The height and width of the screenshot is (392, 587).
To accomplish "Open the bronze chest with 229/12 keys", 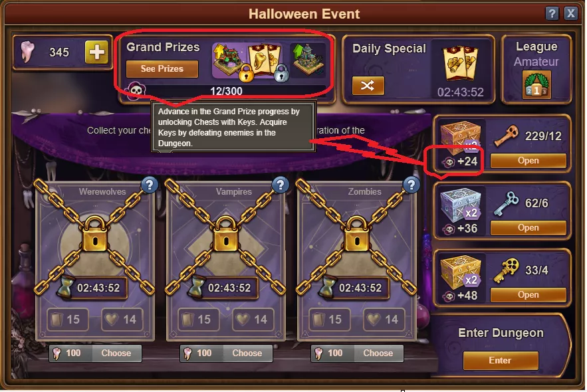I will pos(528,161).
